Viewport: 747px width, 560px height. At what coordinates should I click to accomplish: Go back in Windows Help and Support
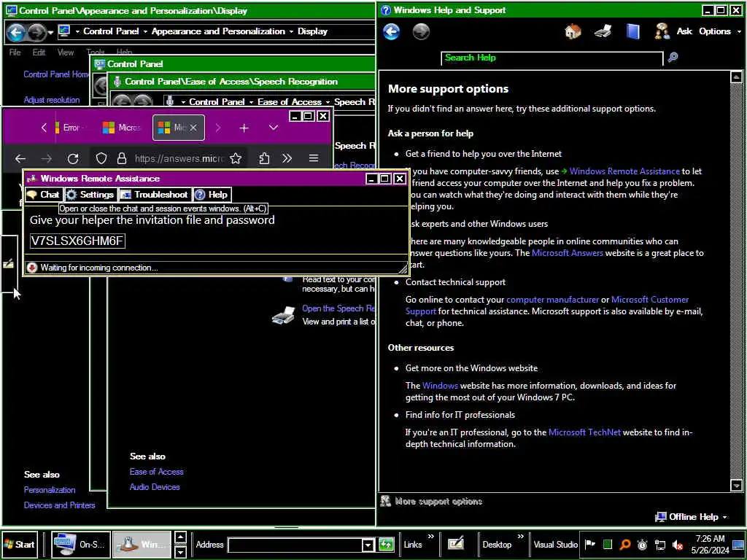[391, 32]
